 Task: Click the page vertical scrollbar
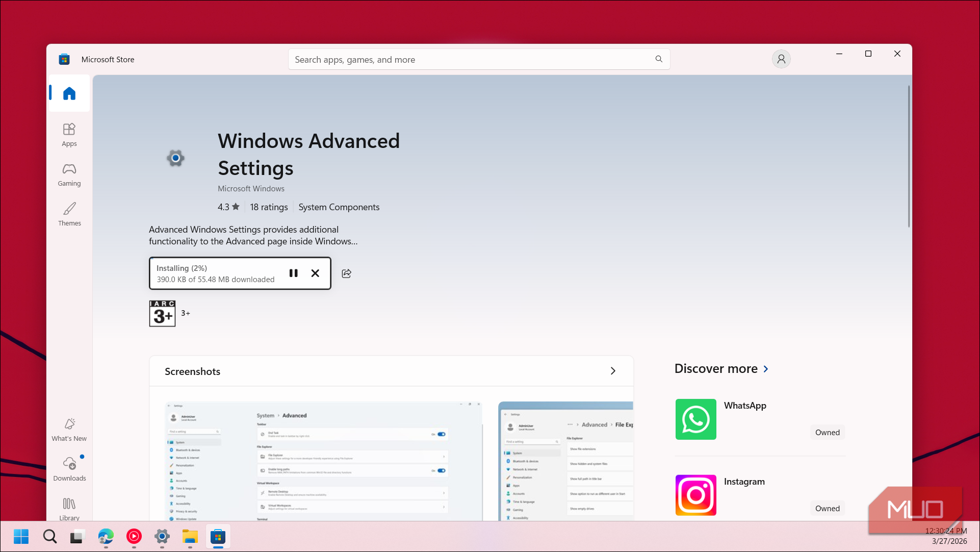click(x=909, y=156)
